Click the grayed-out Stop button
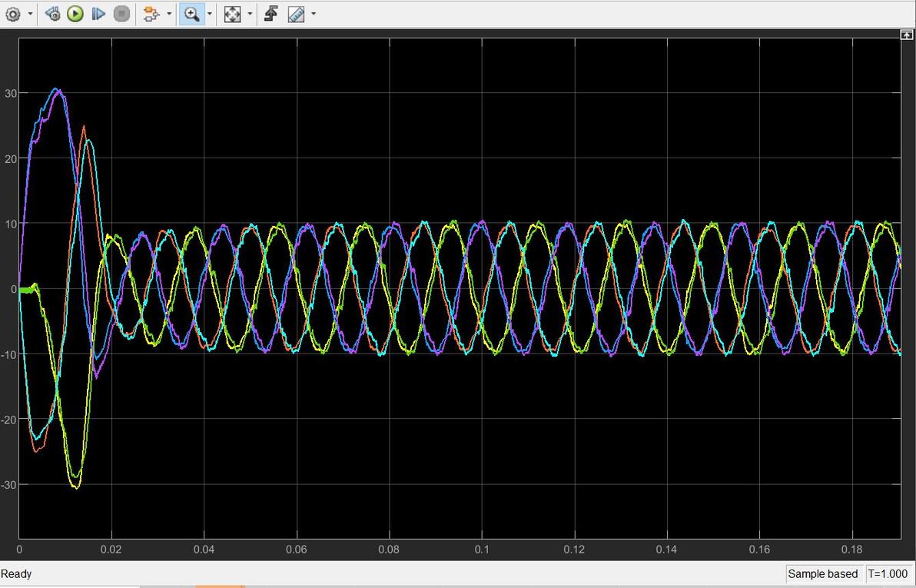This screenshot has height=588, width=916. pyautogui.click(x=121, y=14)
